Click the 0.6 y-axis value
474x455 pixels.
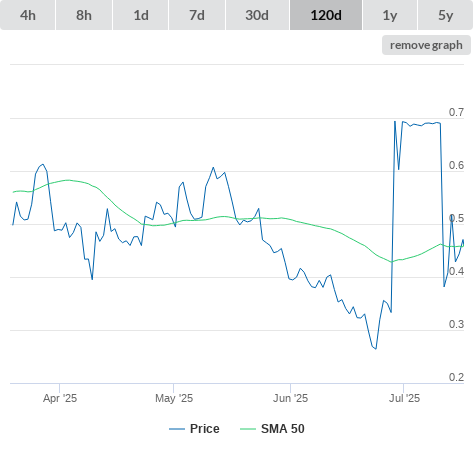[x=456, y=165]
